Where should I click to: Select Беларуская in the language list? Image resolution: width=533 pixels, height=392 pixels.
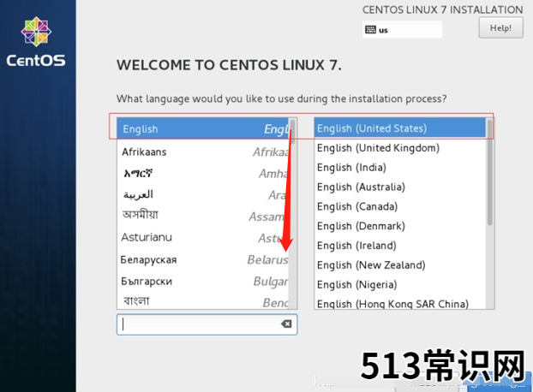pyautogui.click(x=203, y=259)
